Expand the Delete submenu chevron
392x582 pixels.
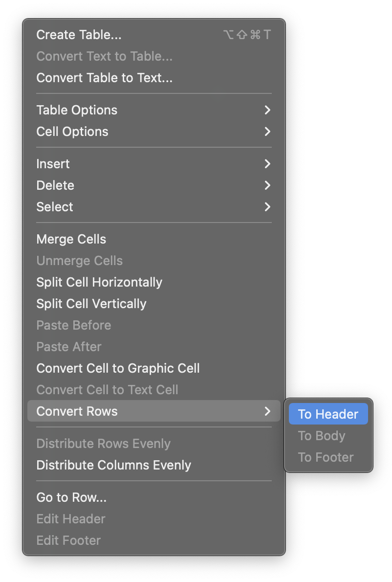(267, 186)
